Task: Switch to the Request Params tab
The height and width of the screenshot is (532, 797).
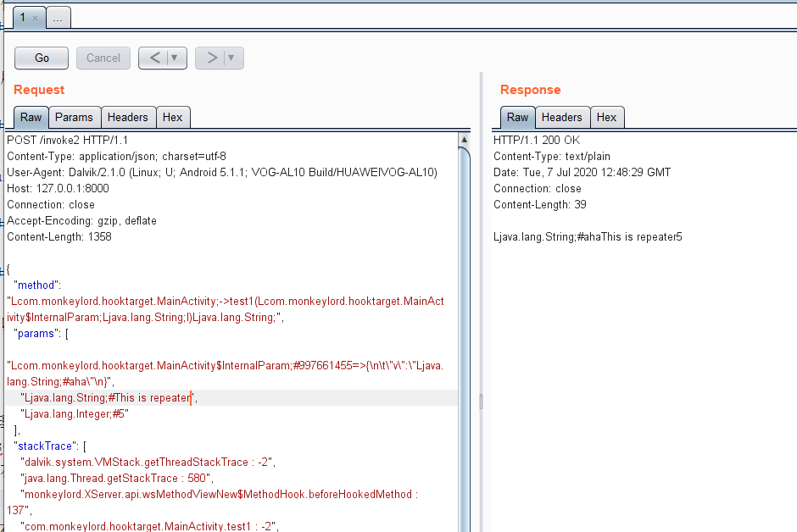Action: click(75, 117)
